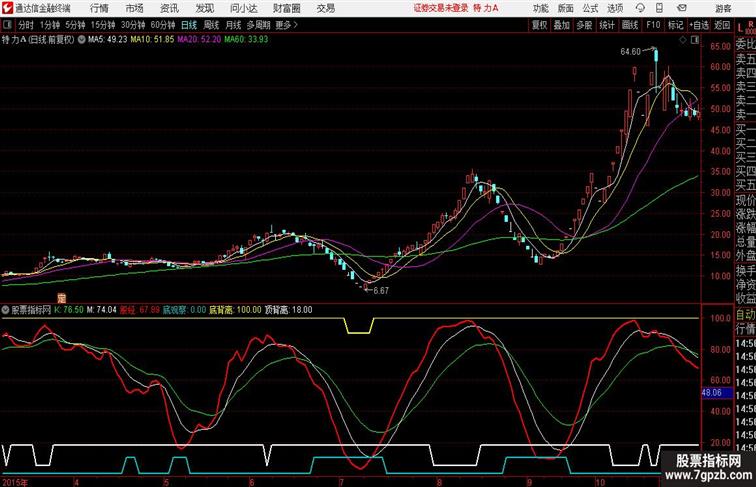Toggle the left panel icon before 分时
This screenshot has width=756, height=487.
click(7, 25)
